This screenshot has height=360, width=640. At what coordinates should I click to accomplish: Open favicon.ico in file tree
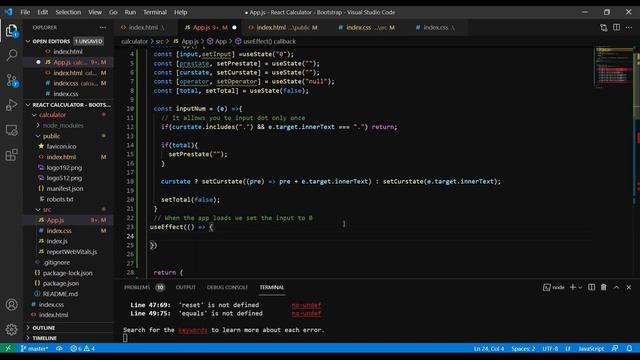click(x=61, y=147)
